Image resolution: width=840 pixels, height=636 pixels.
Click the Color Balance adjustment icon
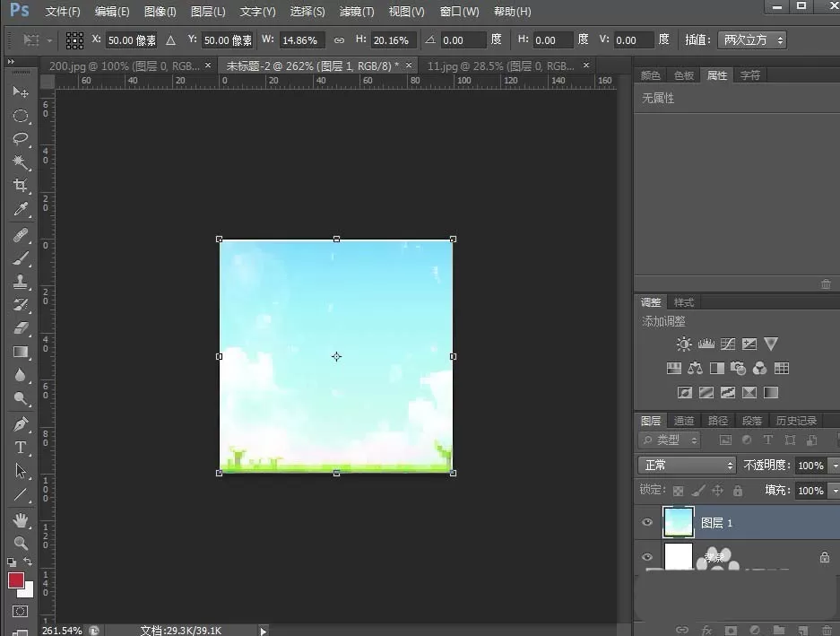pos(696,369)
